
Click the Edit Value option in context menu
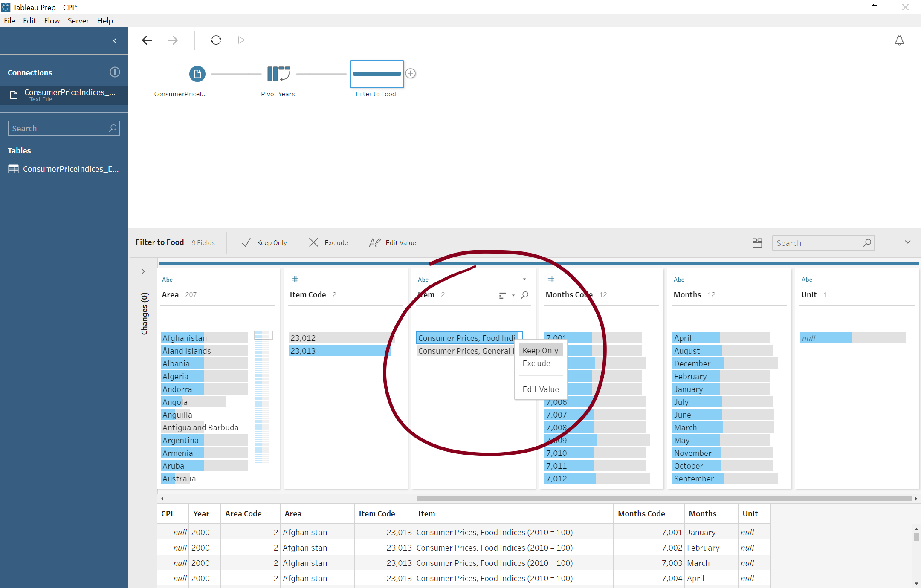pos(540,389)
